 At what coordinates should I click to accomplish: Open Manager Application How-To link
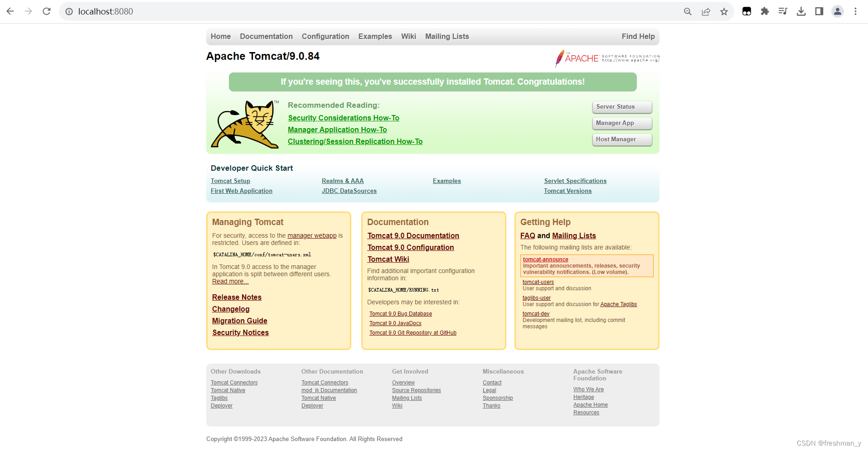tap(337, 130)
